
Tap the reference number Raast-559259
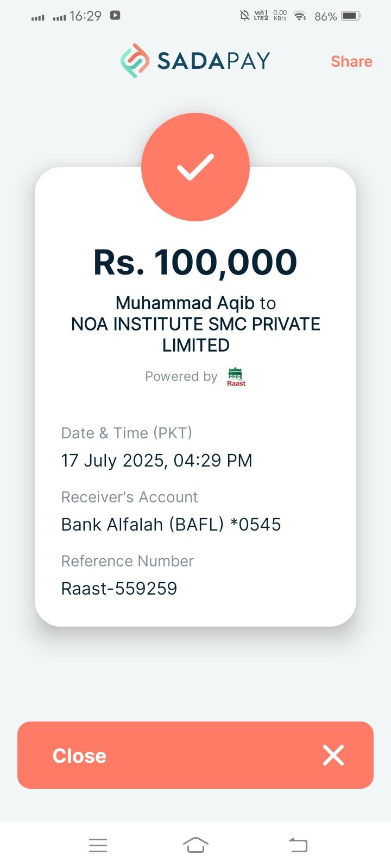(x=119, y=588)
